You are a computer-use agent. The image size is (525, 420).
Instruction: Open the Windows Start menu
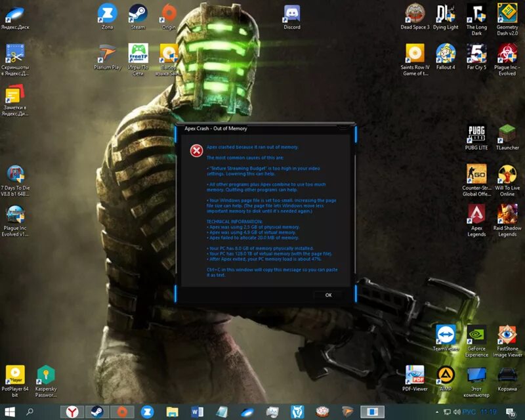tap(10, 411)
